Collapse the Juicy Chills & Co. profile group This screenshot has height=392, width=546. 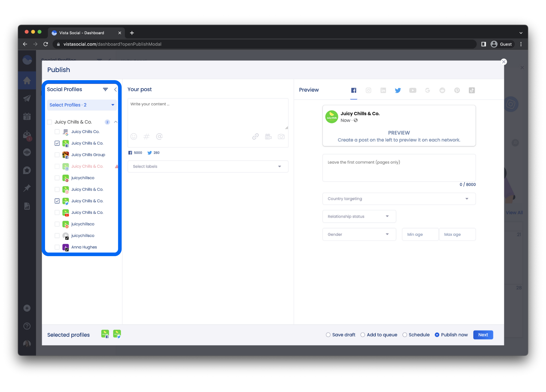(115, 122)
